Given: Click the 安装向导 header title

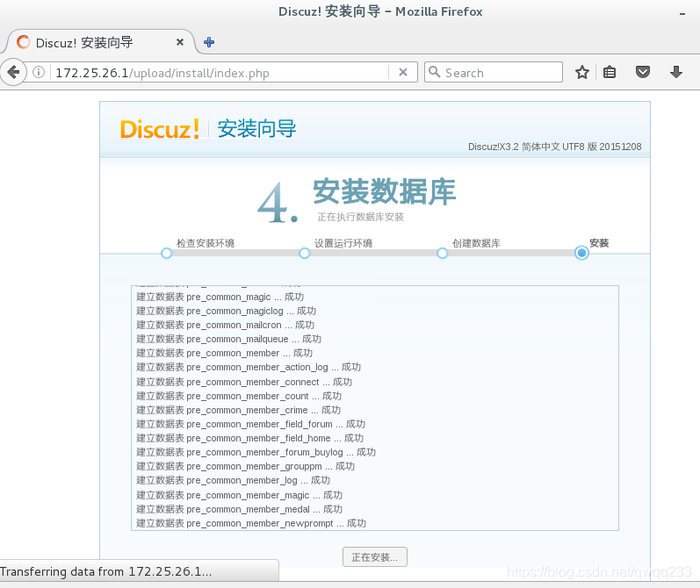Looking at the screenshot, I should (256, 129).
